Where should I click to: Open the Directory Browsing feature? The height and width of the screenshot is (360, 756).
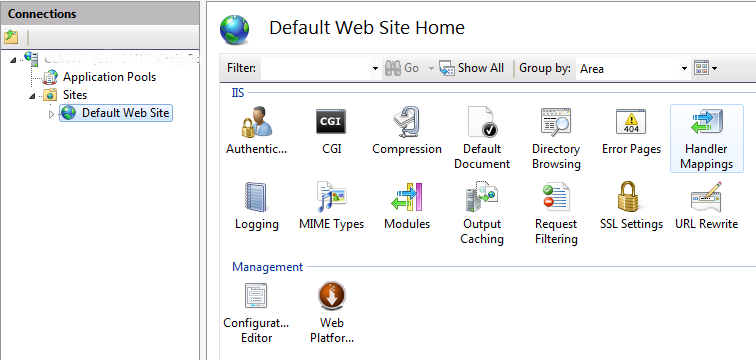pyautogui.click(x=556, y=138)
